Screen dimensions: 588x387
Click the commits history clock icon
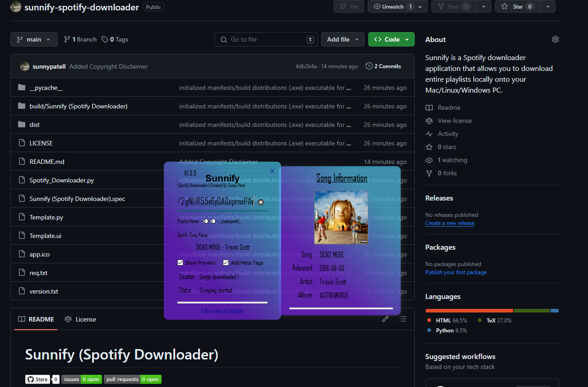click(369, 66)
